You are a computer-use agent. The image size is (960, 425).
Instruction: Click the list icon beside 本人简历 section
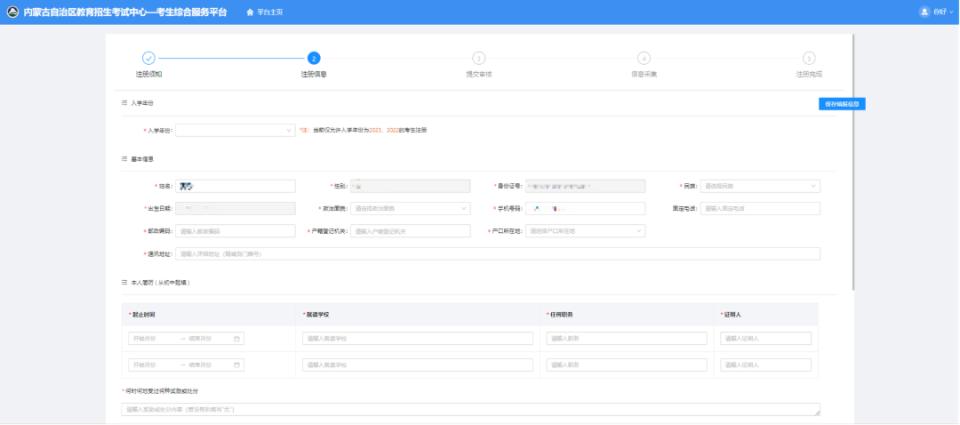pos(124,283)
